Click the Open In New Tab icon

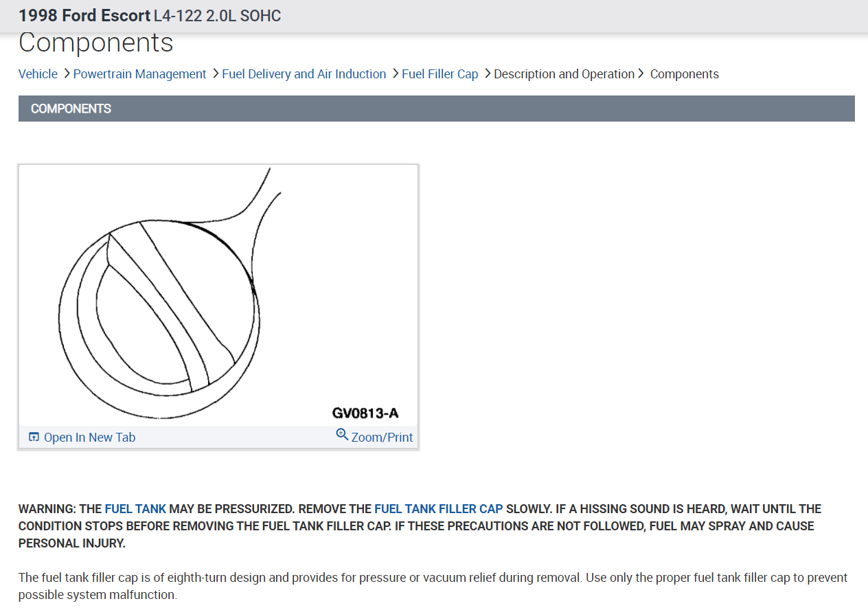[34, 437]
